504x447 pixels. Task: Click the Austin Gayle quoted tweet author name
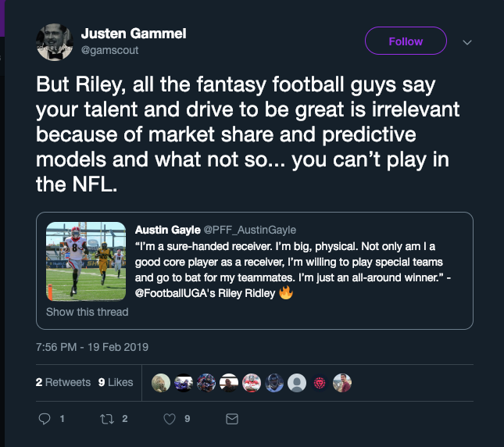(168, 230)
